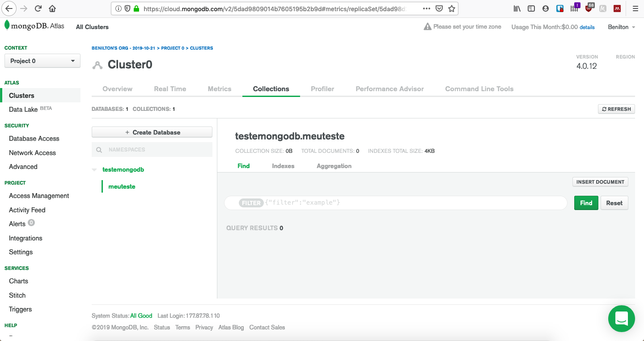Go to browser Home icon
The image size is (644, 341).
[x=52, y=8]
